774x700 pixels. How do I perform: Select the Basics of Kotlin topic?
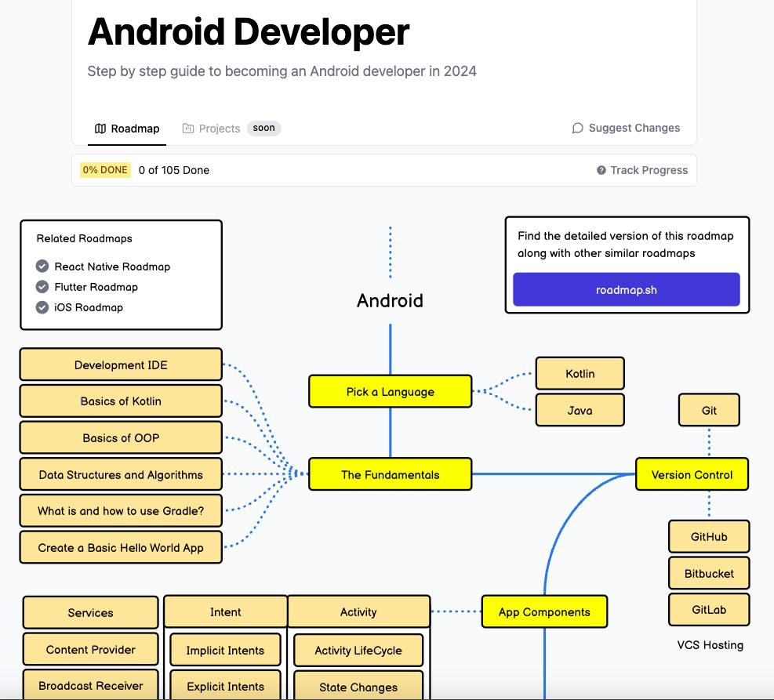121,401
